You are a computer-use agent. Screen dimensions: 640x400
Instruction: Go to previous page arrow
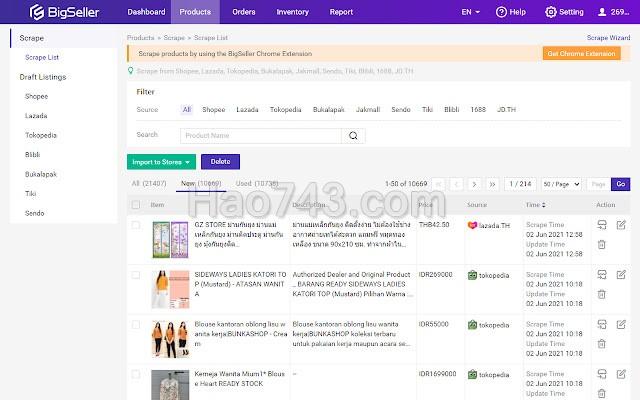(x=456, y=184)
